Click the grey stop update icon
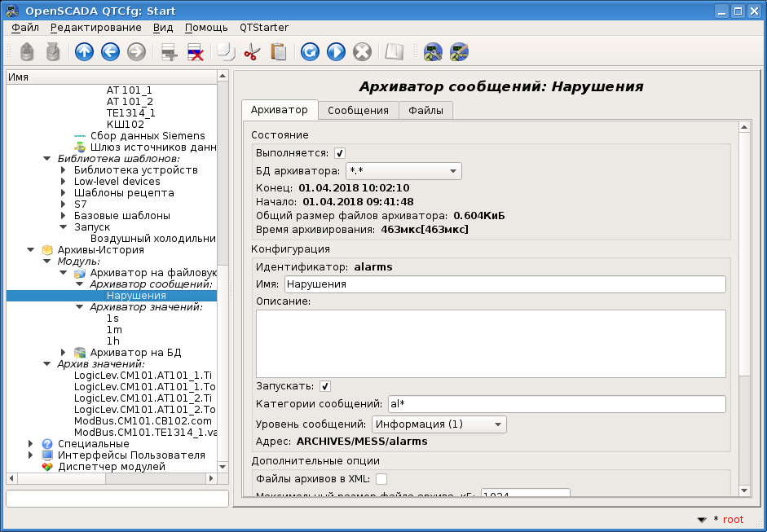 coord(363,51)
